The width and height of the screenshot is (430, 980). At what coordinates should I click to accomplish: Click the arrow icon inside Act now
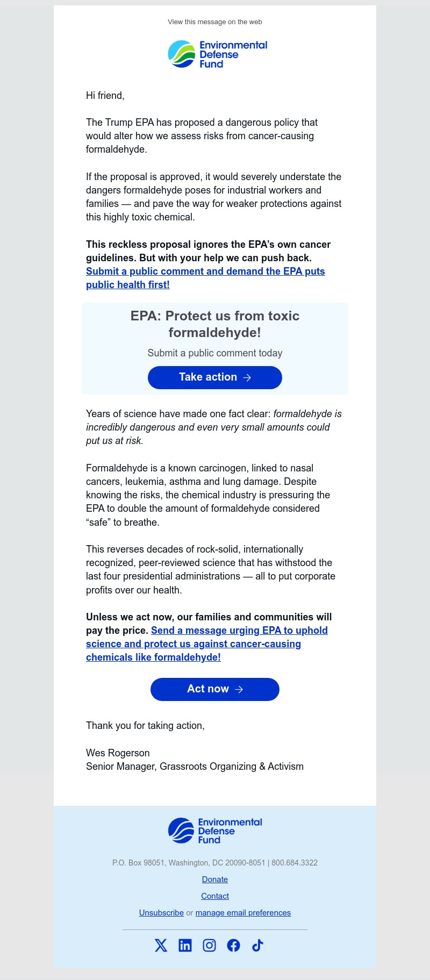pos(240,689)
